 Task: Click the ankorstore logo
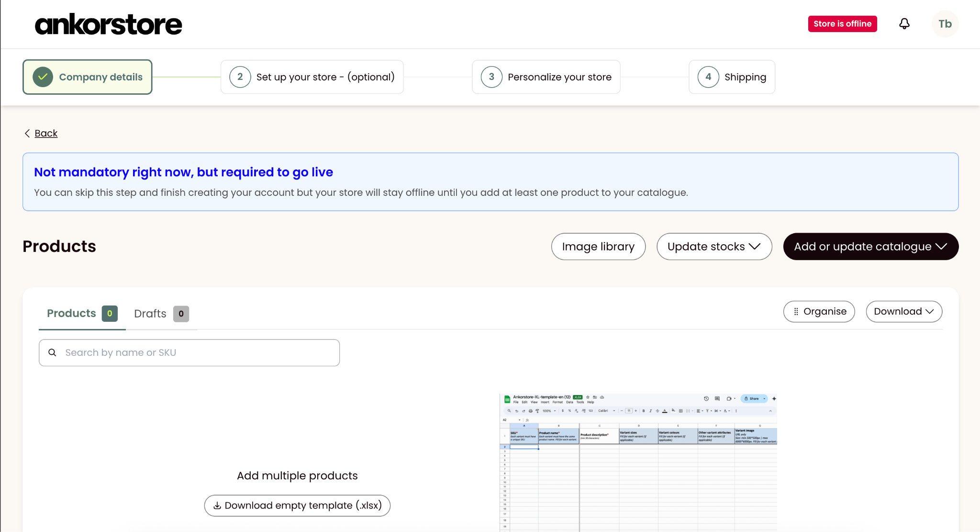(x=109, y=24)
